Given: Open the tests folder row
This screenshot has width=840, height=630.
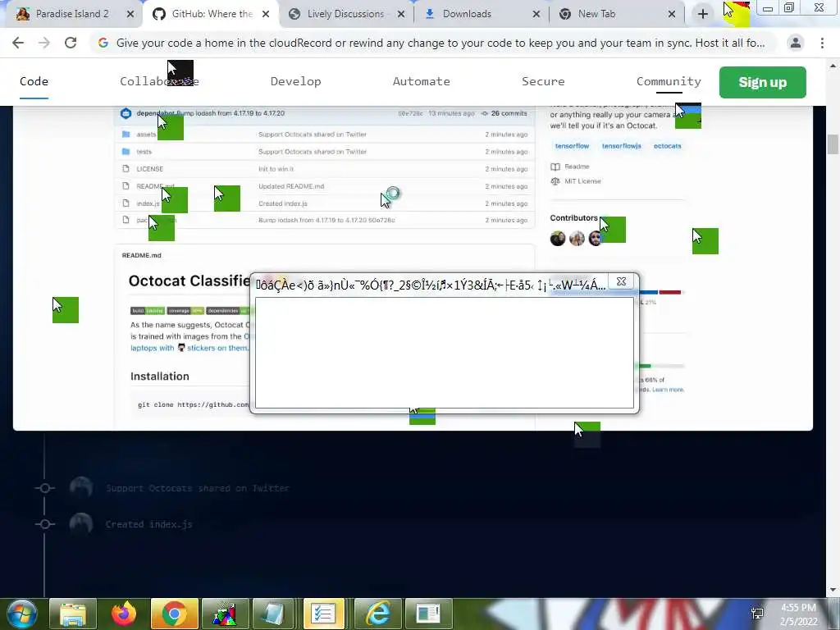Looking at the screenshot, I should point(325,152).
